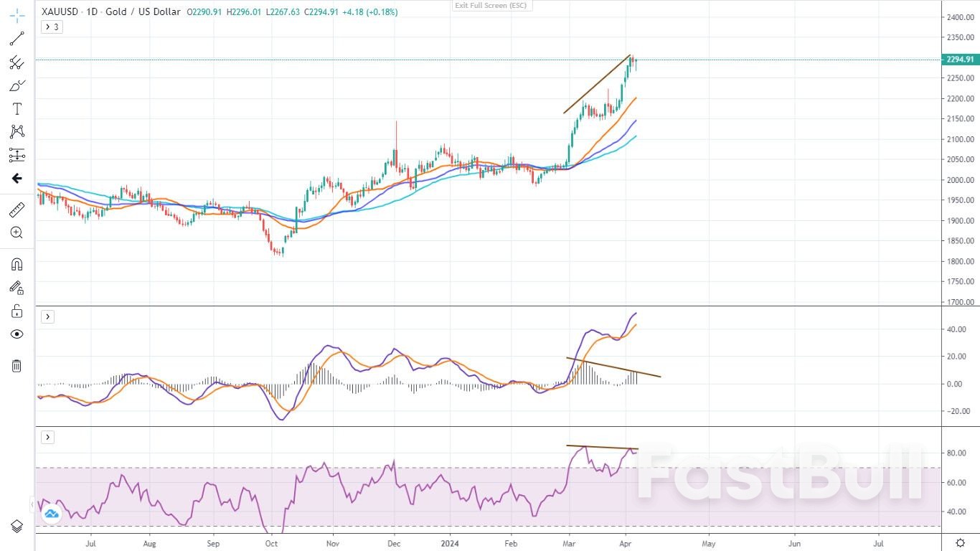Expand the RSI pane legend
Viewport: 980px width, 551px height.
coord(47,437)
